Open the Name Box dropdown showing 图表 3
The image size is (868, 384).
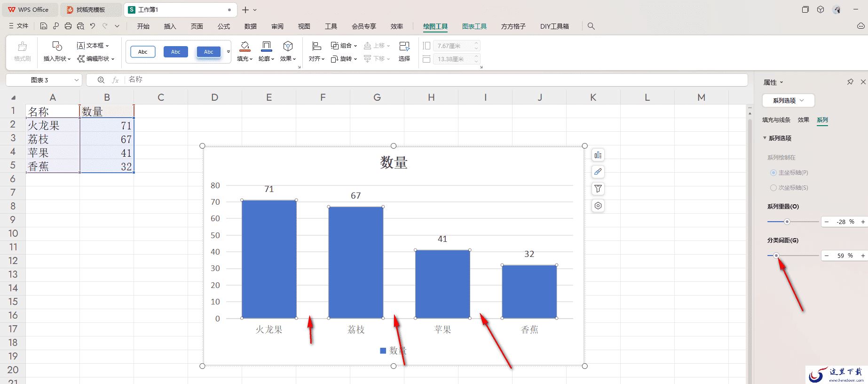pos(77,80)
